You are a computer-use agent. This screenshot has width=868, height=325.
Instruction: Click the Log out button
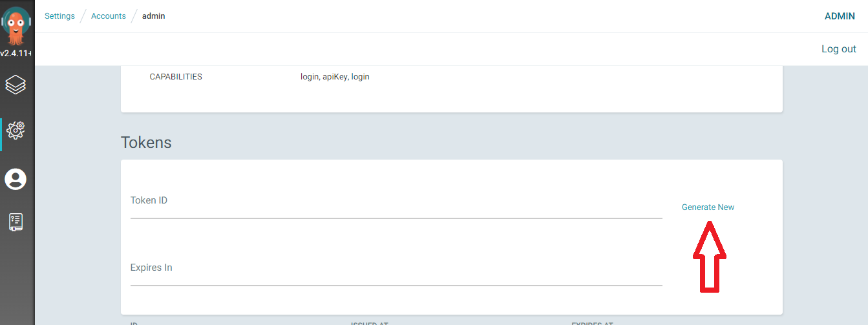point(838,49)
